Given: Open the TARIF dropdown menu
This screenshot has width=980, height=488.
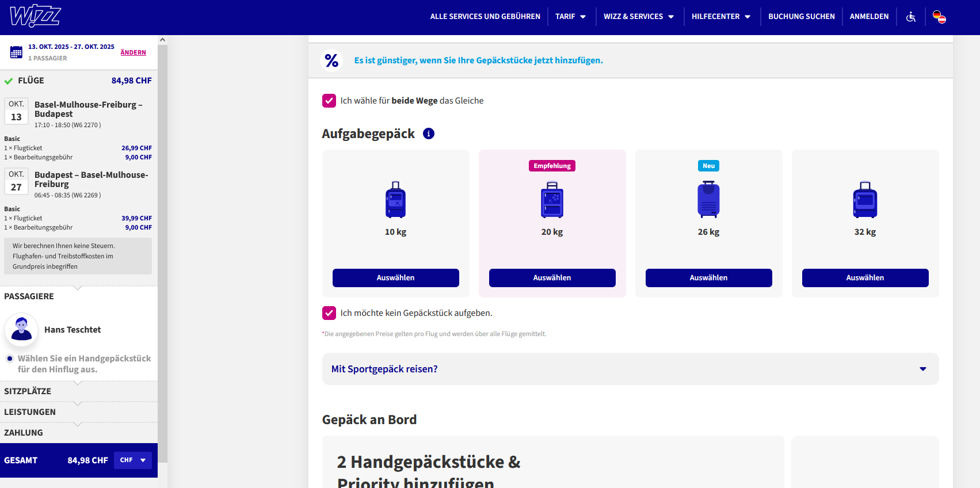Looking at the screenshot, I should click(x=570, y=17).
